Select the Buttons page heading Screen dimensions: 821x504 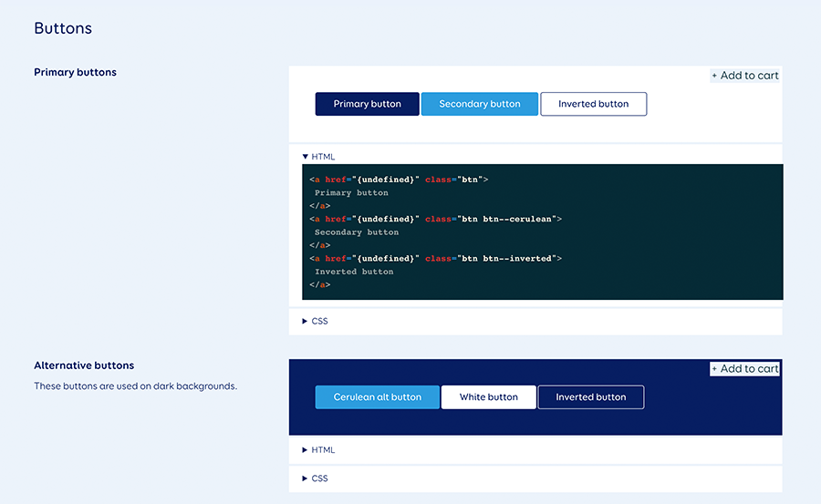(x=63, y=28)
